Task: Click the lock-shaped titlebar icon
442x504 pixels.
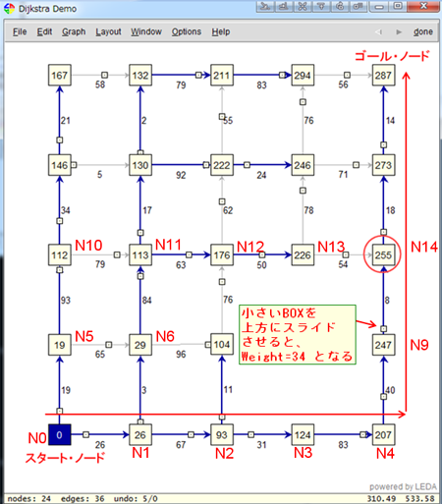Action: click(340, 6)
